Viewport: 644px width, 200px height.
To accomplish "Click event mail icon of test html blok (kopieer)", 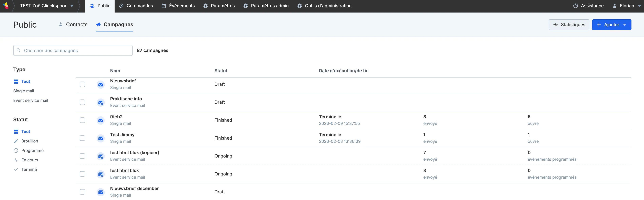I will [x=100, y=156].
